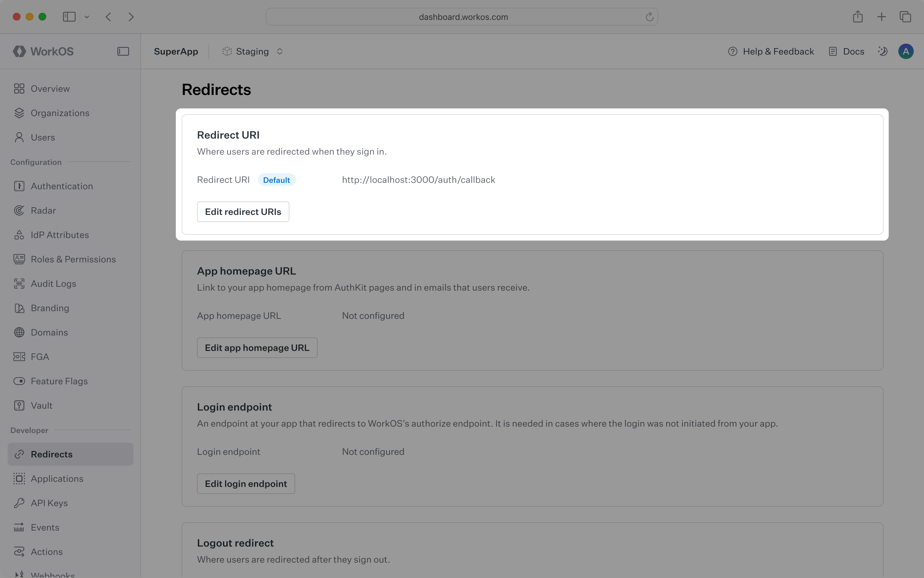Open the Docs link in header
Viewport: 924px width, 578px height.
coord(846,51)
